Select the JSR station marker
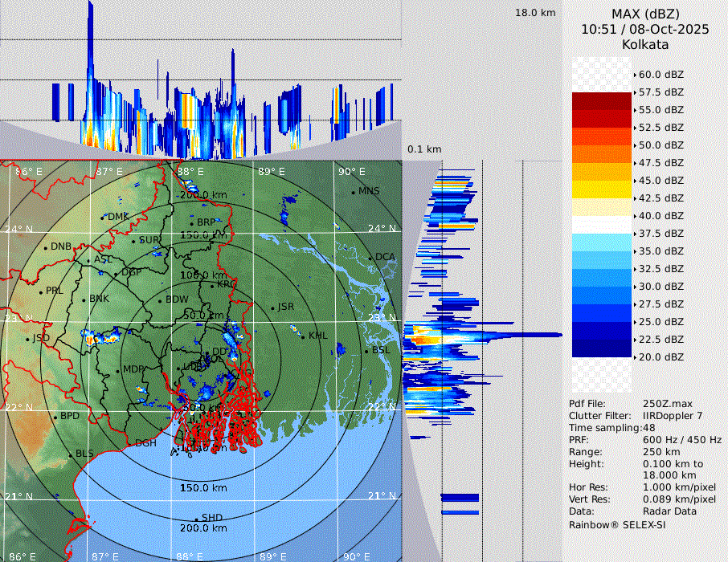This screenshot has width=728, height=562. pos(272,307)
